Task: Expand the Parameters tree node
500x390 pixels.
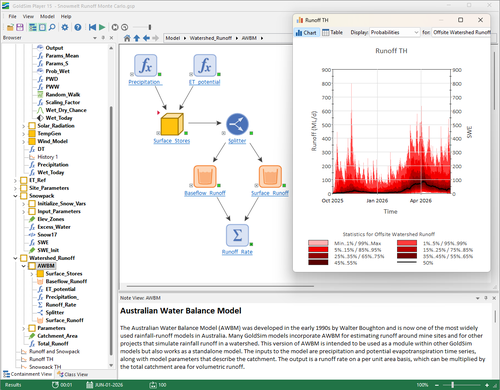Action: (x=24, y=328)
